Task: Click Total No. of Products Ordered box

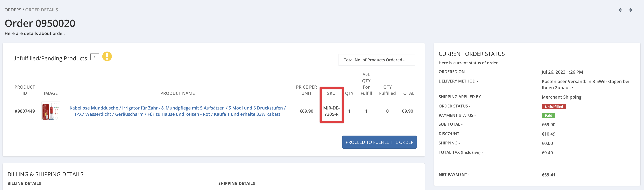Action: pyautogui.click(x=377, y=60)
